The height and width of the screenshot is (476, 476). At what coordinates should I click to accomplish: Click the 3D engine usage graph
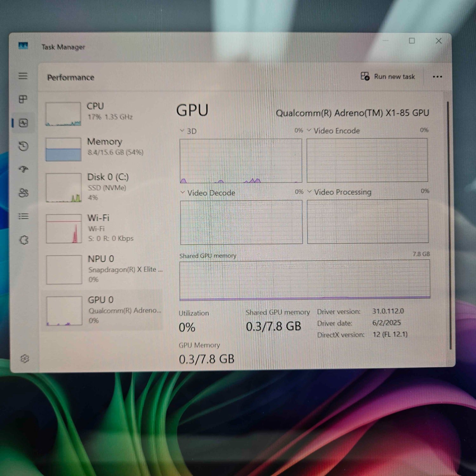tap(241, 161)
